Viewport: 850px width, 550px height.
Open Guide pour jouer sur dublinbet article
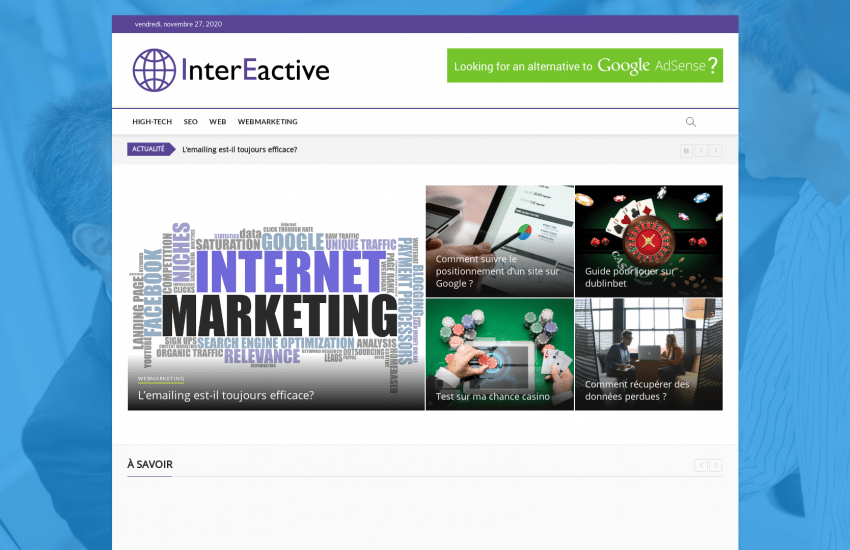649,241
